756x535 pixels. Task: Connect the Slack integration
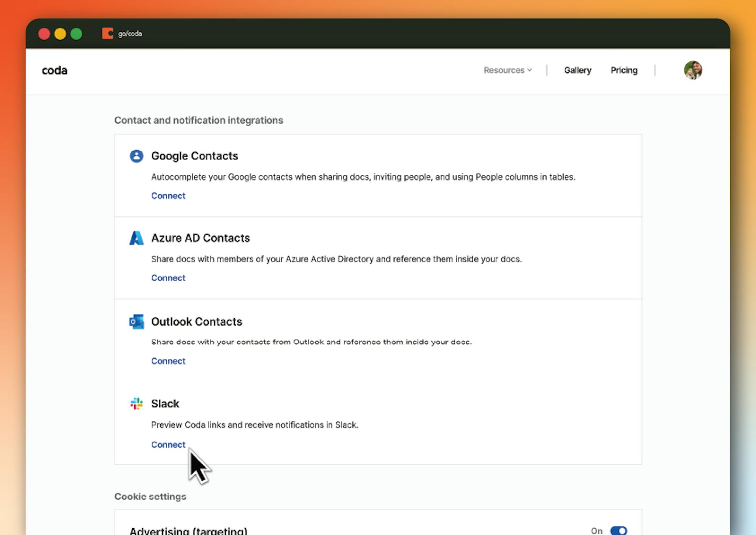pos(168,445)
